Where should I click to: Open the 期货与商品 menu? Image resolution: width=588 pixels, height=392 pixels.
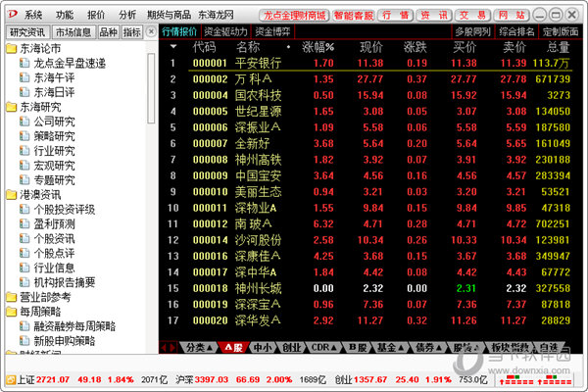pyautogui.click(x=169, y=15)
